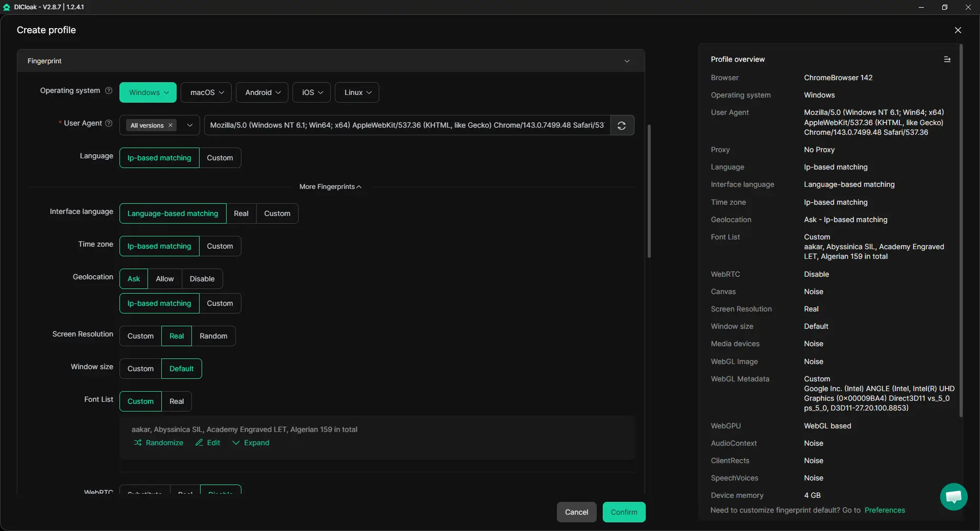The width and height of the screenshot is (980, 531).
Task: Click the User Agent text field
Action: 407,126
